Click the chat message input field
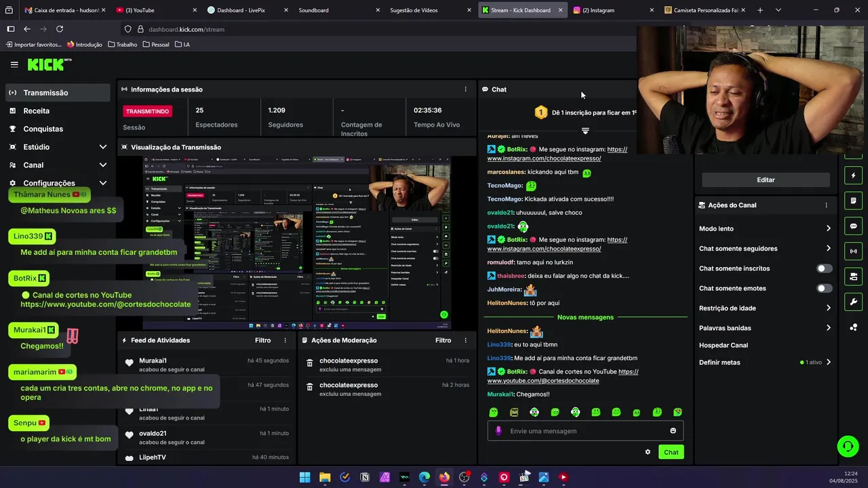The image size is (868, 488). click(x=585, y=431)
